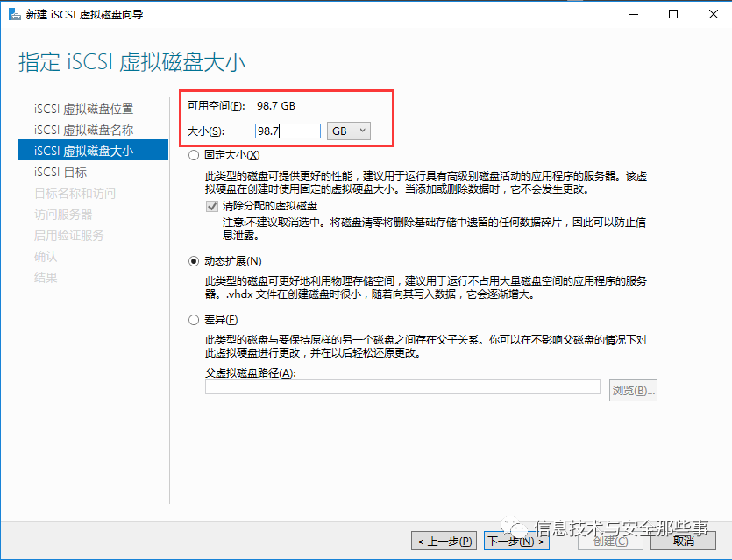Select the 固定大小 radio button

[x=193, y=155]
